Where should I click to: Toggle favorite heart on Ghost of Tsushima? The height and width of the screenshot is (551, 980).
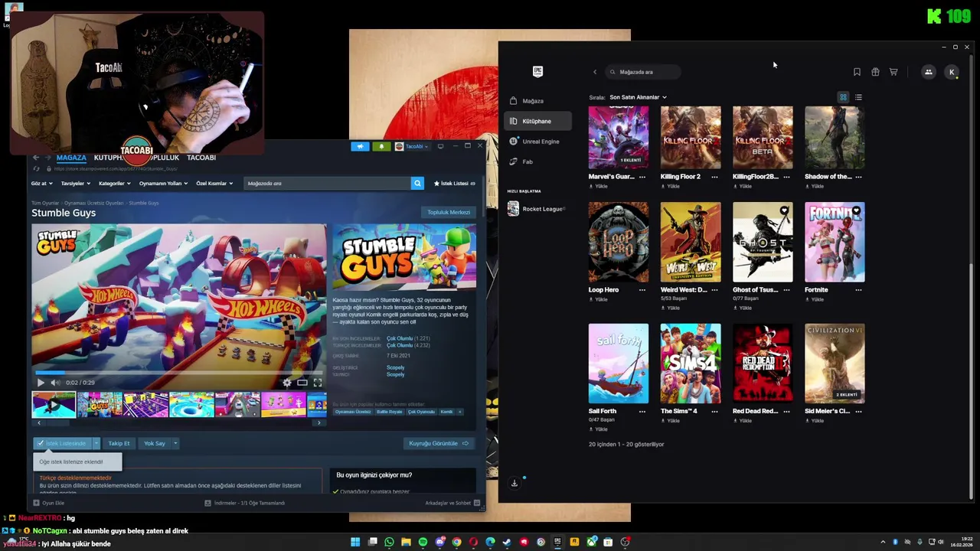[x=784, y=210]
